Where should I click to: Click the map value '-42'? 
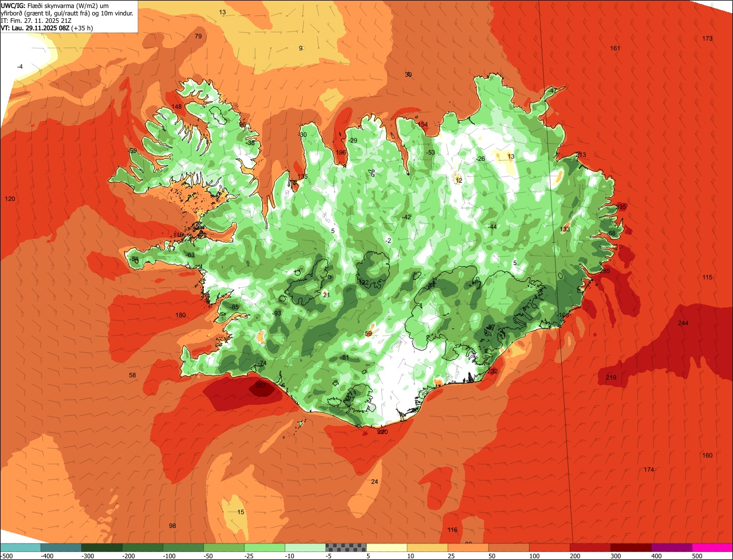(407, 217)
